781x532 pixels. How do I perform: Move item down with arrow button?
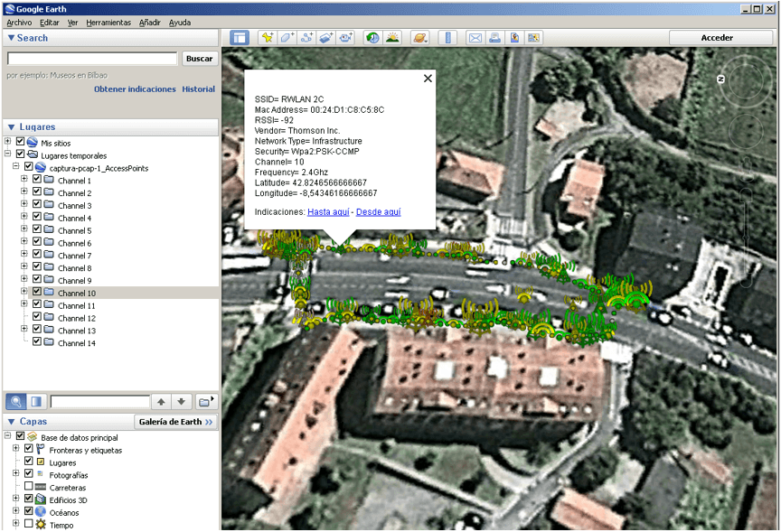tap(182, 401)
